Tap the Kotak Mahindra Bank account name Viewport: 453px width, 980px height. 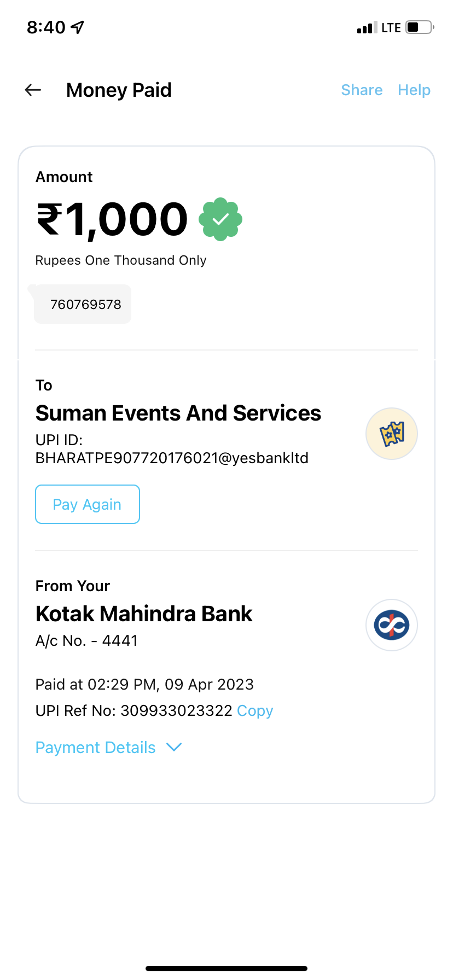144,614
